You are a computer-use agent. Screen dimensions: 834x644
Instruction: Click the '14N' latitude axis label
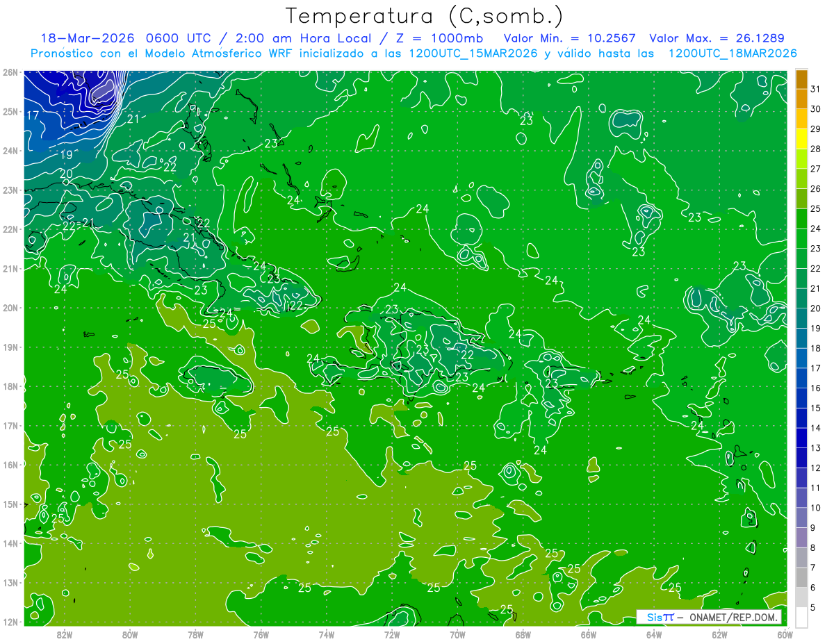(x=10, y=543)
